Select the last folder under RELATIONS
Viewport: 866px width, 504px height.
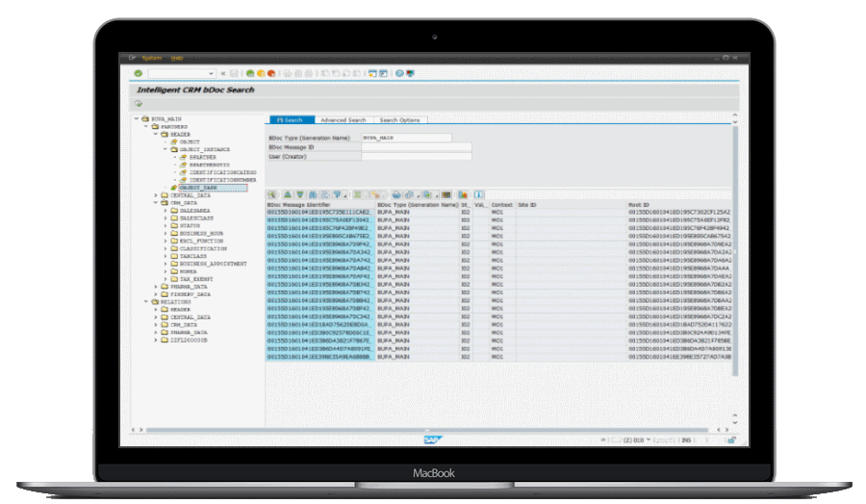point(189,340)
